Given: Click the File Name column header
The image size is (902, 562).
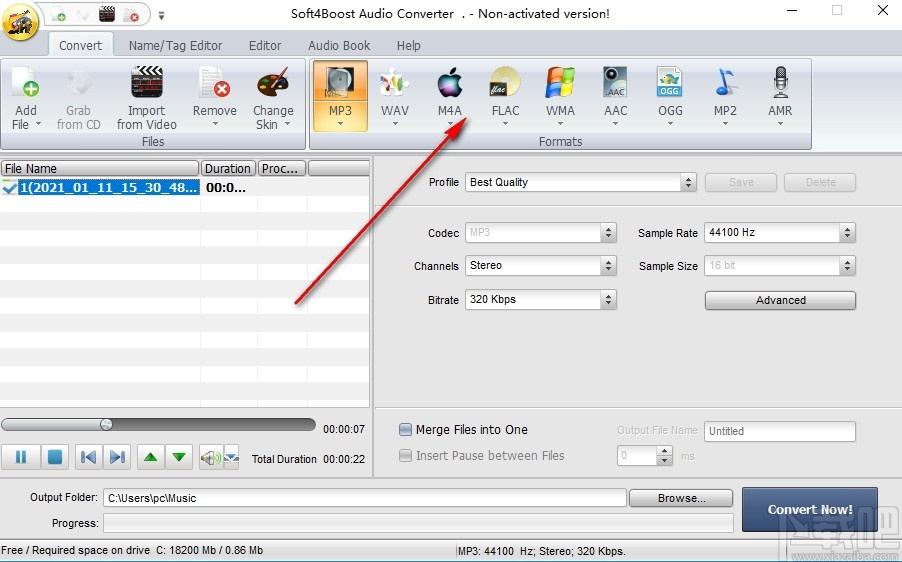Looking at the screenshot, I should 100,169.
